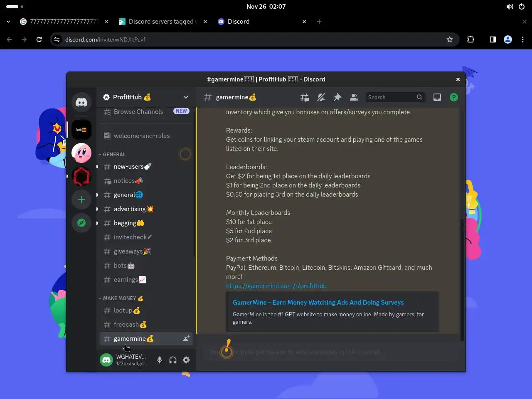532x399 pixels.
Task: Open the Inbox icon
Action: [437, 97]
